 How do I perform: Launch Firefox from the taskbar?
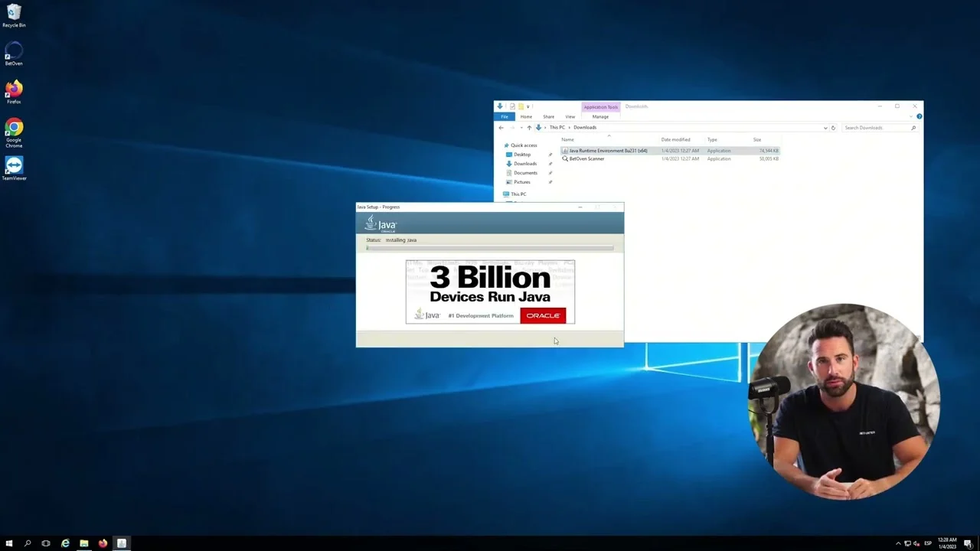(103, 543)
